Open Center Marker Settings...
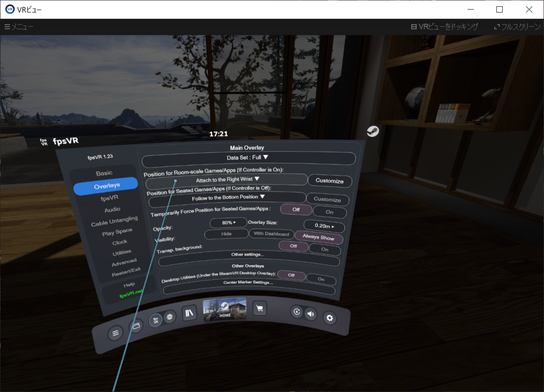544x392 pixels. 248,286
